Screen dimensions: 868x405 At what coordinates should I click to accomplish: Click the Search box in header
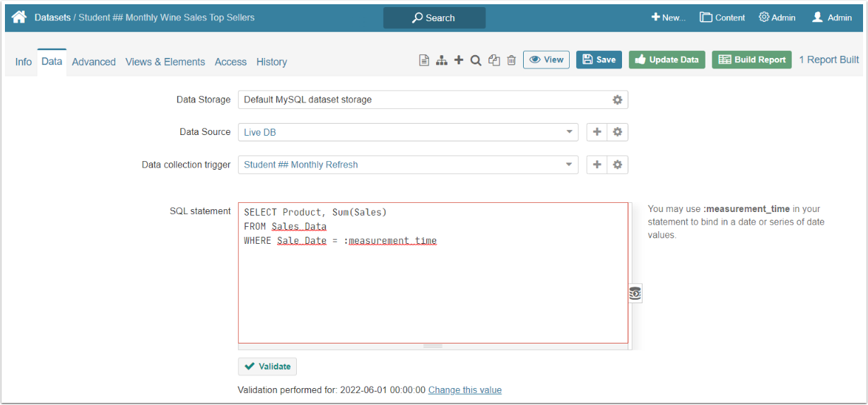[434, 18]
